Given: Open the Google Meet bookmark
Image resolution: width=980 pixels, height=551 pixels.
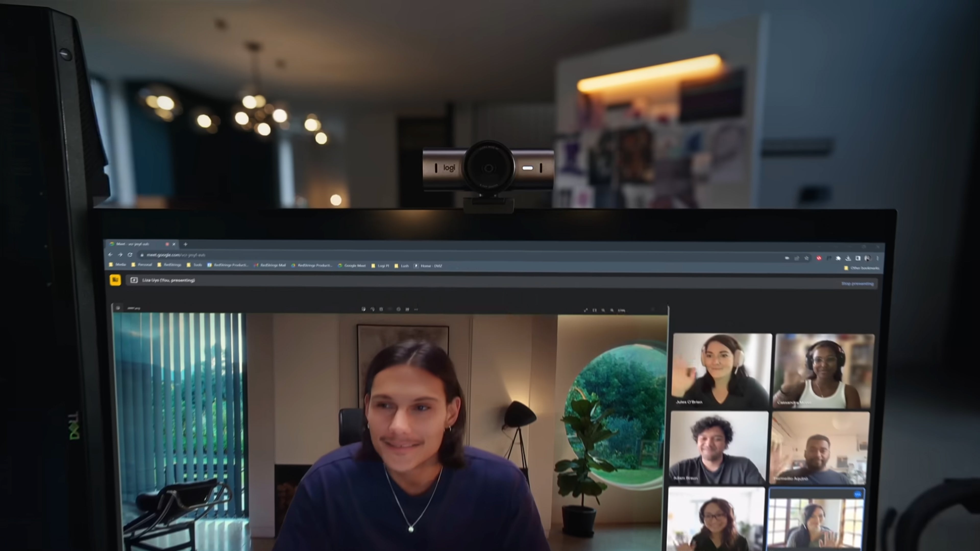Looking at the screenshot, I should [351, 265].
